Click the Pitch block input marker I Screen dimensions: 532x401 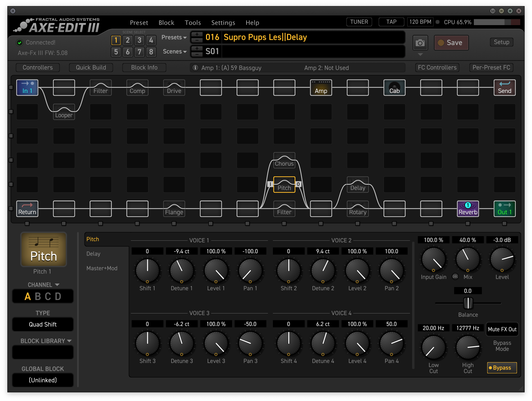[270, 184]
